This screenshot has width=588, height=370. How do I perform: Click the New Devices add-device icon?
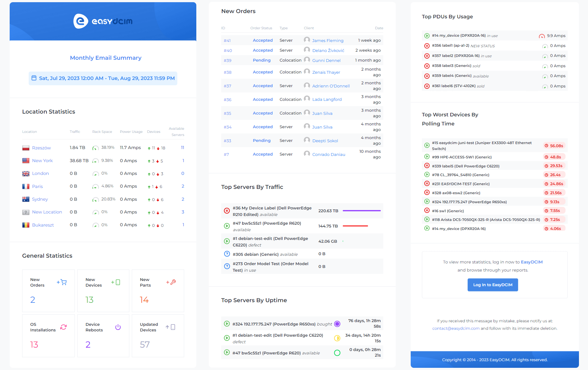(116, 282)
